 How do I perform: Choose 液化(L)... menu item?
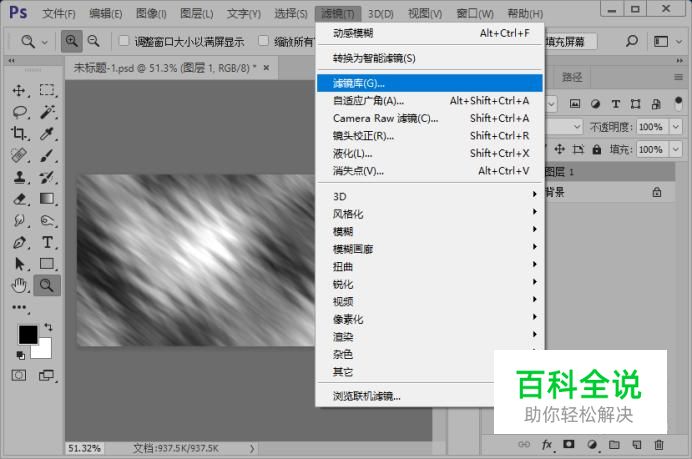[x=430, y=153]
